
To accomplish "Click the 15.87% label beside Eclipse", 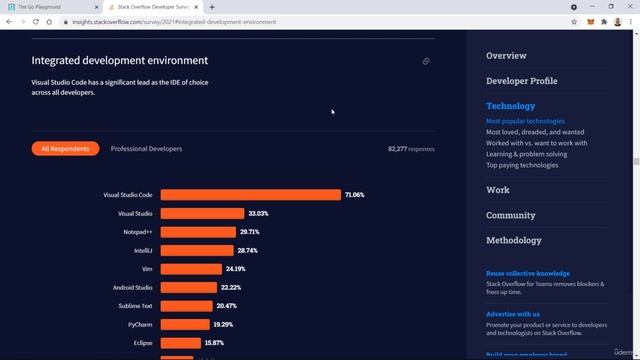I will 214,343.
